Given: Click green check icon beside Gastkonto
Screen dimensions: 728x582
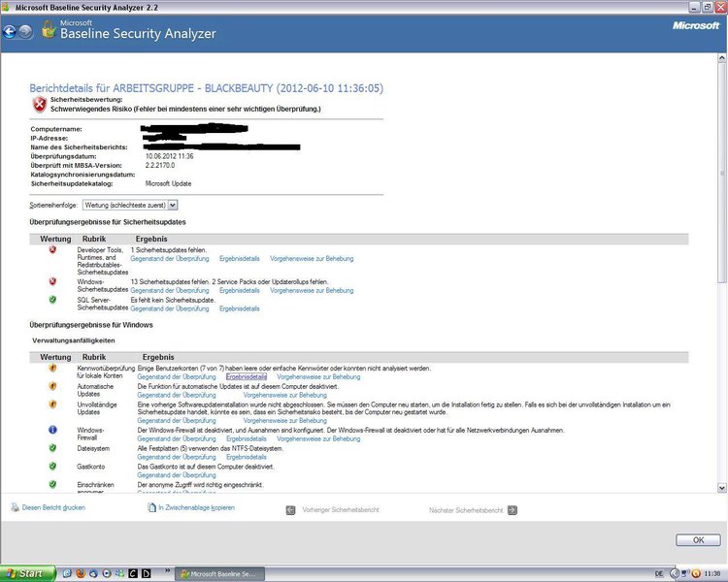Looking at the screenshot, I should coord(52,466).
